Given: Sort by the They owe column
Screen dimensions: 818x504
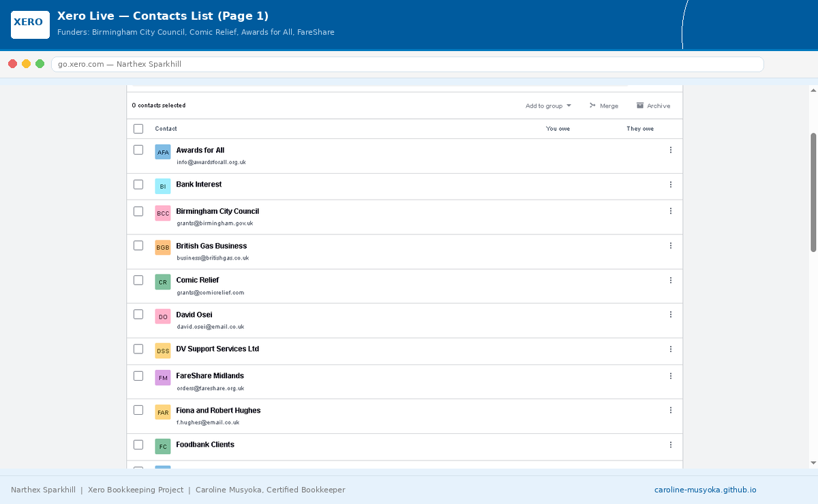Looking at the screenshot, I should tap(640, 129).
